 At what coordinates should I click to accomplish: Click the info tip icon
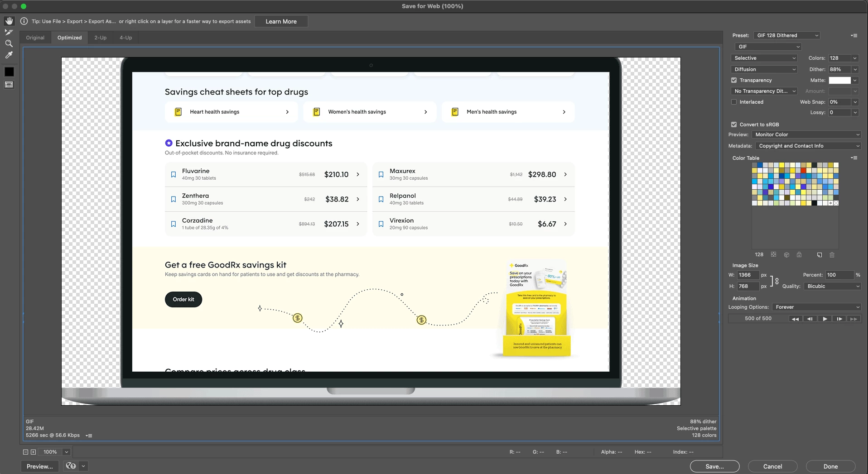tap(24, 21)
